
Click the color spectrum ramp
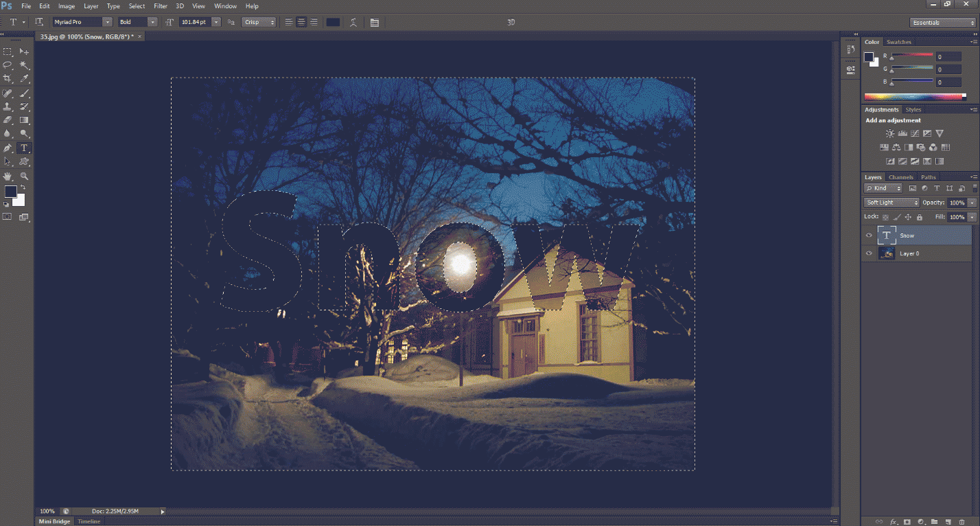click(915, 97)
